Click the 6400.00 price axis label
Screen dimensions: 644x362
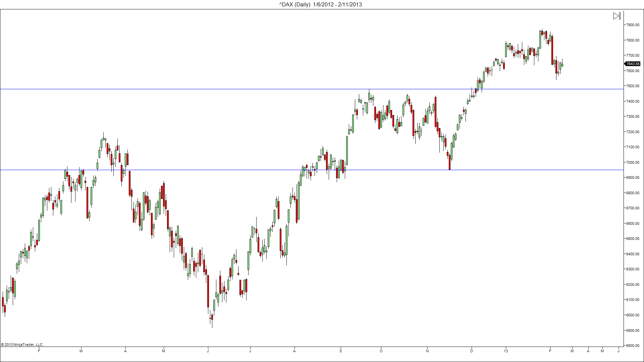click(x=633, y=254)
